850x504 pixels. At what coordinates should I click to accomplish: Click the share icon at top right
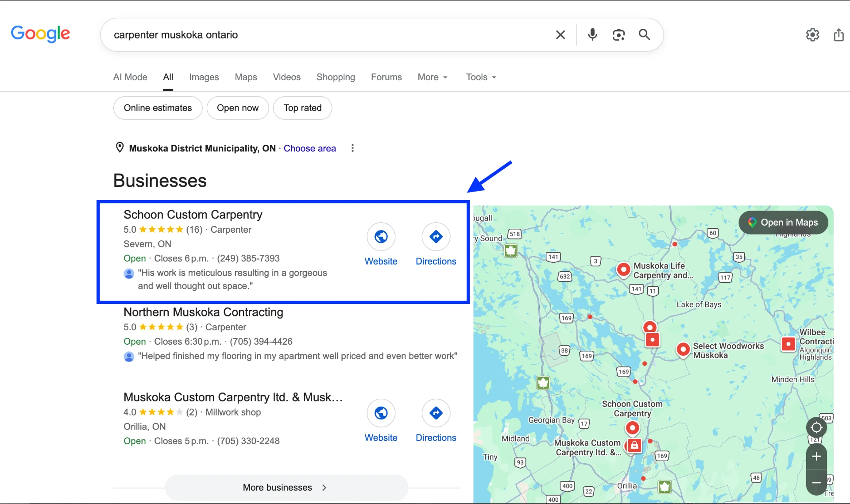838,35
